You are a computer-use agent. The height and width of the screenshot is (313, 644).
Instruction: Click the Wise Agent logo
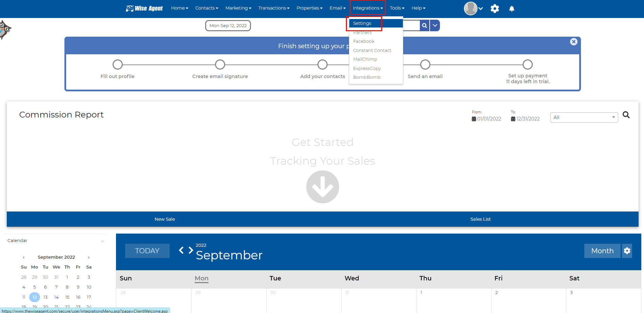(144, 8)
